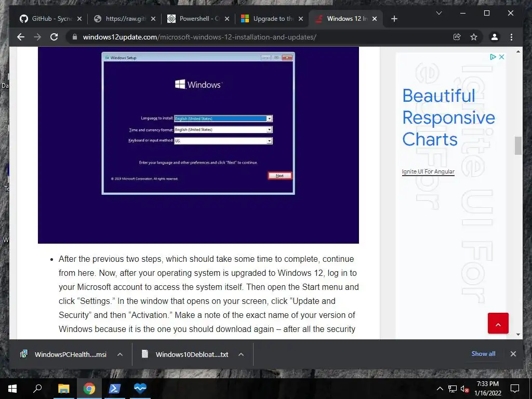532x399 pixels.
Task: Click the scrollbar down arrow
Action: tap(518, 335)
